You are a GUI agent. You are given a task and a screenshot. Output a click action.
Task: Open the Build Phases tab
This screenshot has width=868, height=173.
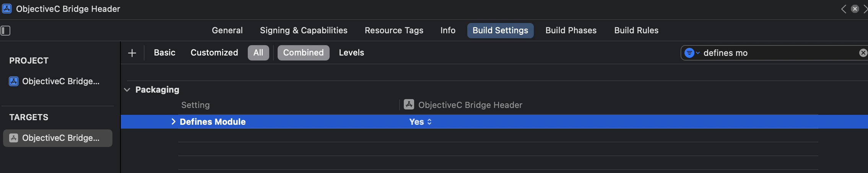571,30
